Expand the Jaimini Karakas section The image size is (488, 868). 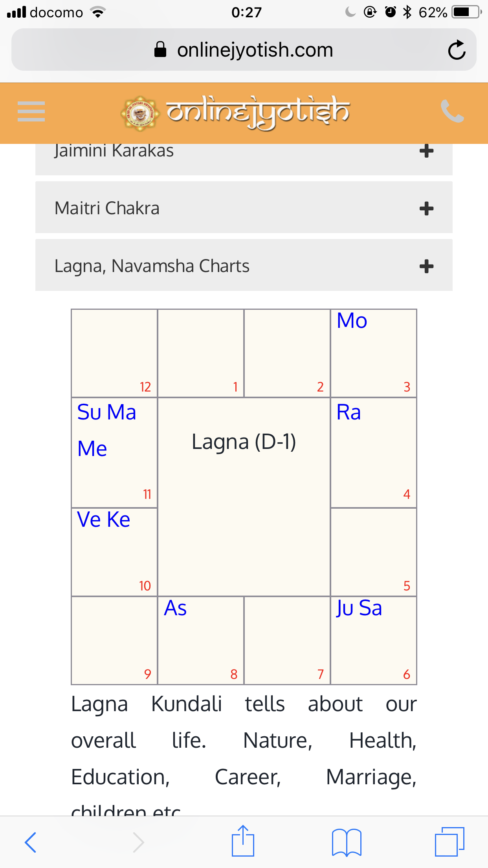426,151
